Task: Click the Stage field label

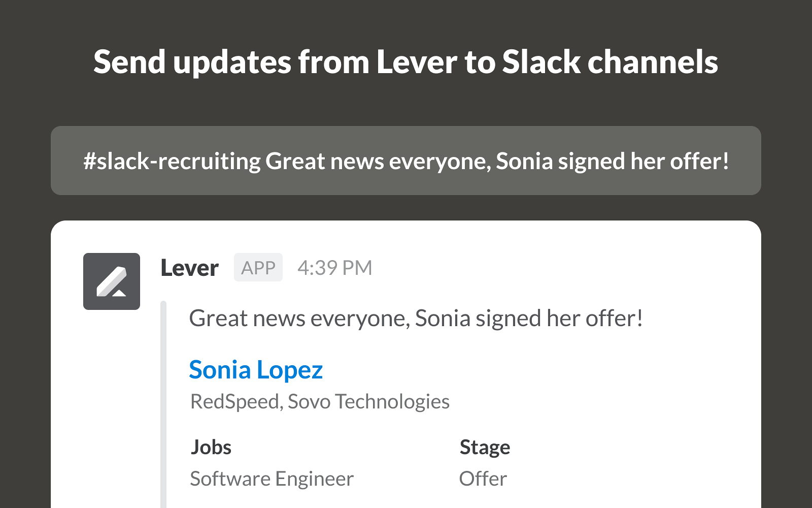Action: pos(485,447)
